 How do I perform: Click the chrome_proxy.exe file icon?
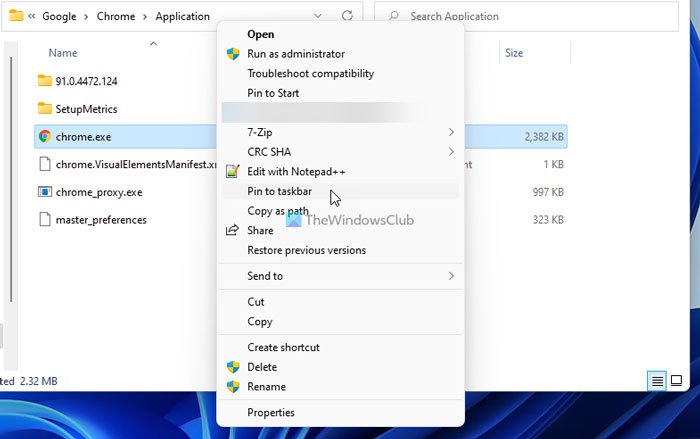tap(44, 192)
